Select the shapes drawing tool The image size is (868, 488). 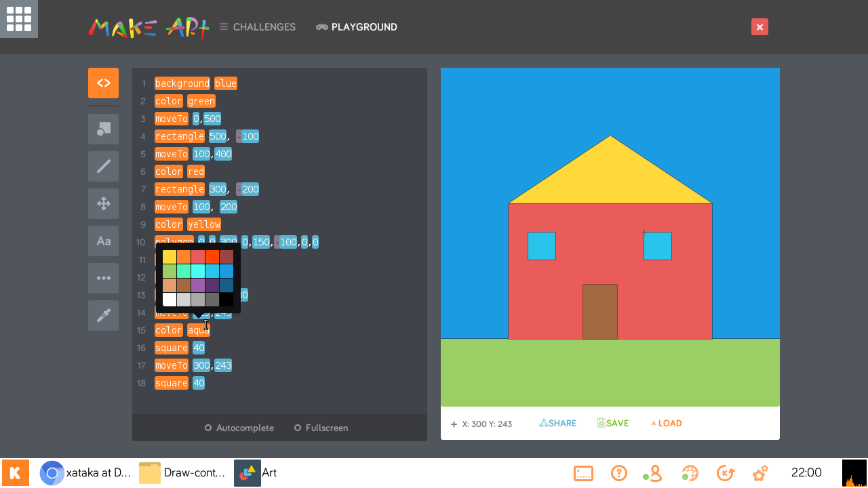click(x=103, y=129)
